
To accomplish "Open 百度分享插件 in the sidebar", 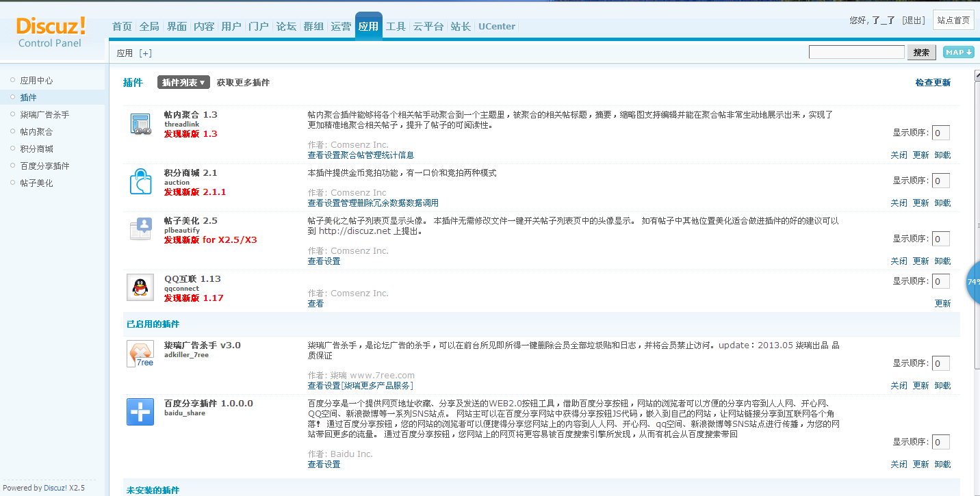I will pos(44,166).
